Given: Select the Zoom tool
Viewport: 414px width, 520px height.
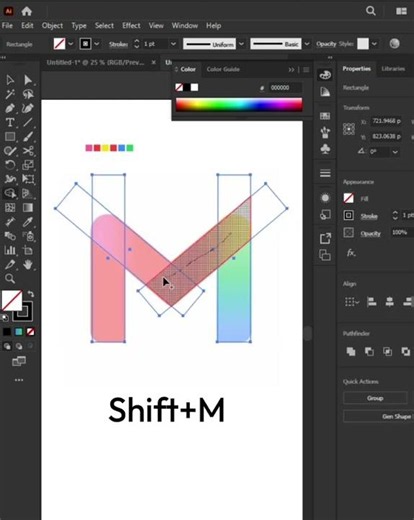Looking at the screenshot, I should tap(10, 278).
